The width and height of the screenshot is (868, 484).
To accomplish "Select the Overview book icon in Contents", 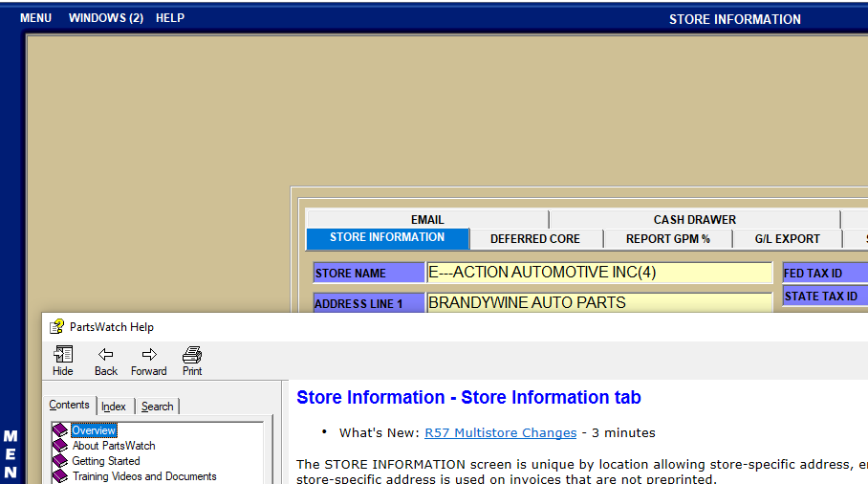I will tap(61, 430).
